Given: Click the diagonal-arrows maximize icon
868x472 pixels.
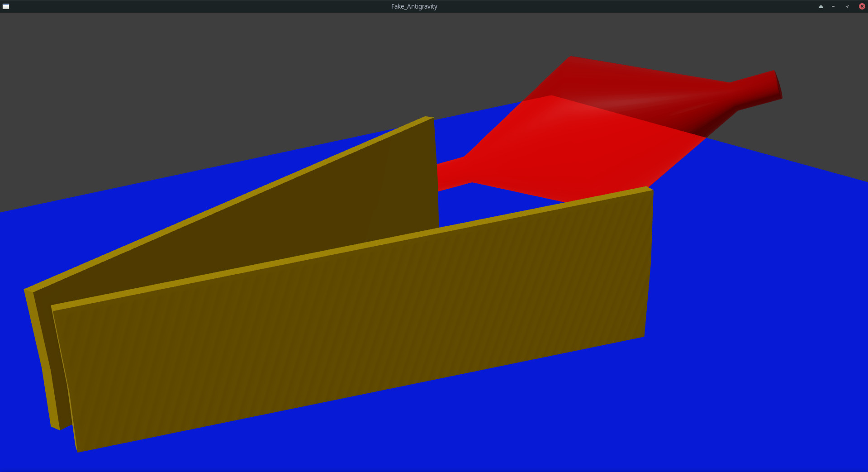Looking at the screenshot, I should pyautogui.click(x=848, y=6).
